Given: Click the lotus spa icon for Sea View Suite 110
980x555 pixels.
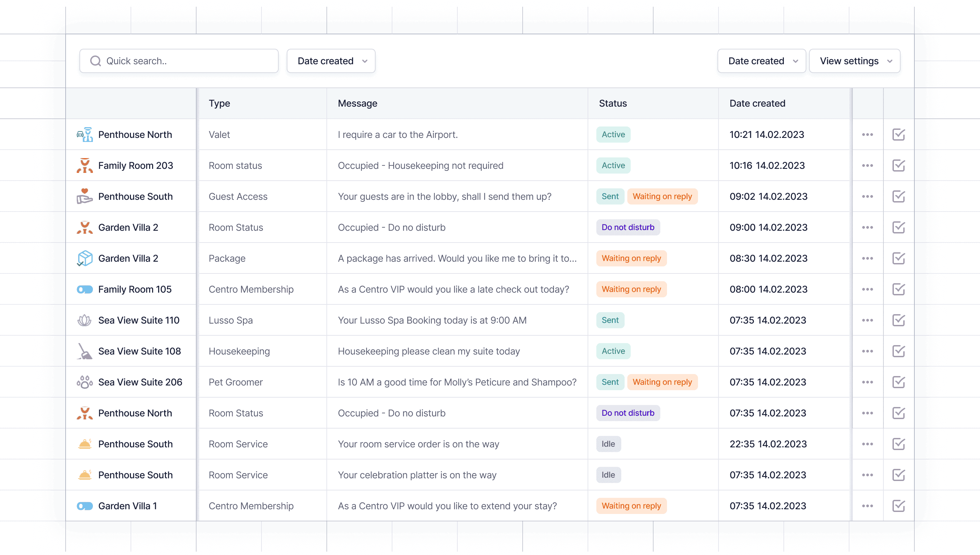Looking at the screenshot, I should point(84,320).
